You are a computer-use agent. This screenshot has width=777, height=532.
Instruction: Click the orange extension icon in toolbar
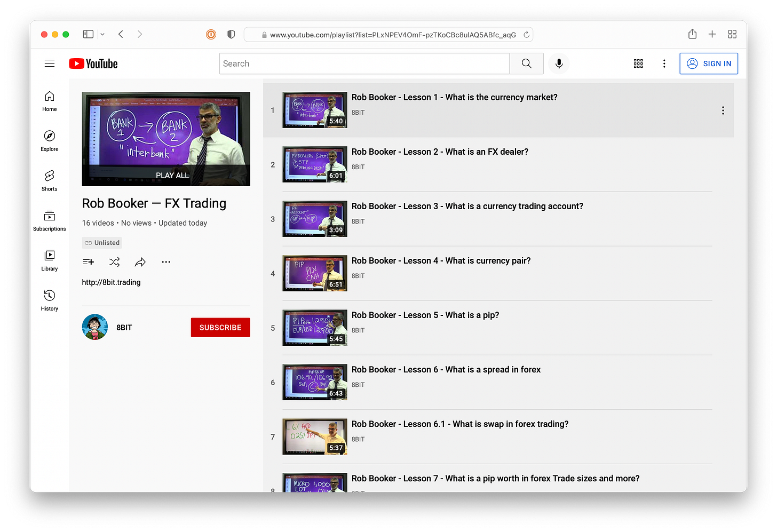pyautogui.click(x=211, y=34)
